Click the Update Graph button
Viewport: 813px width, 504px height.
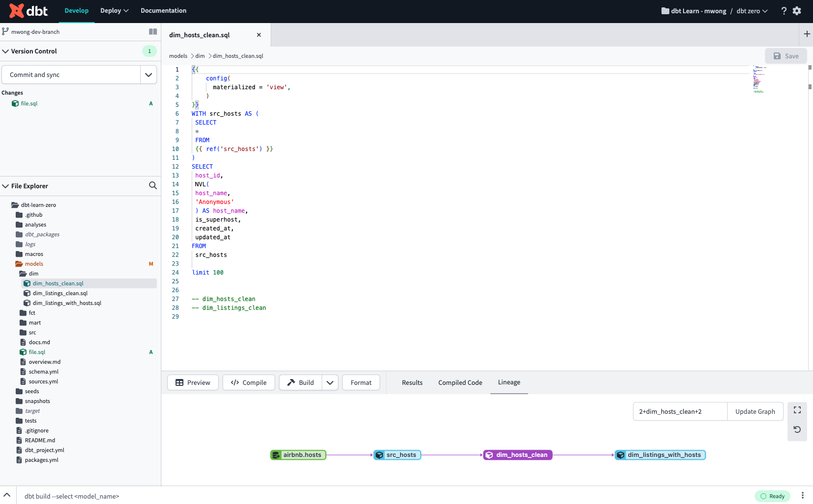(x=755, y=411)
